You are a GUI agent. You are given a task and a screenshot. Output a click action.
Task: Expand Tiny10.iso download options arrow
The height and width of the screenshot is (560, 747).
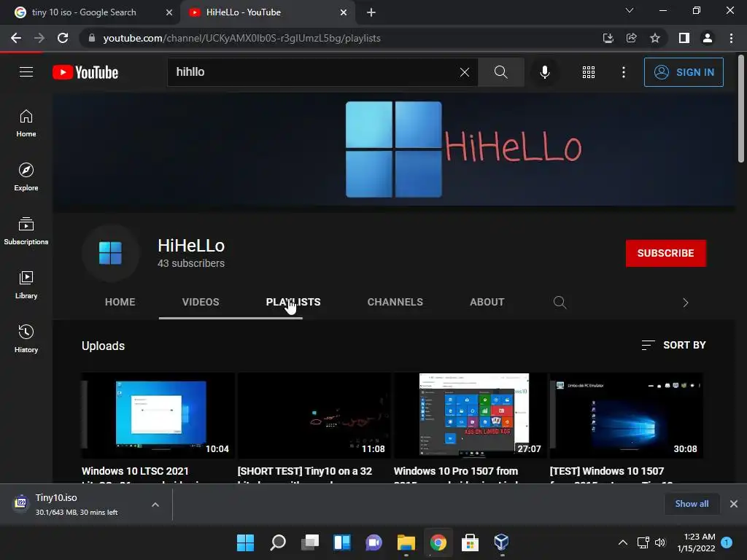[x=155, y=505]
